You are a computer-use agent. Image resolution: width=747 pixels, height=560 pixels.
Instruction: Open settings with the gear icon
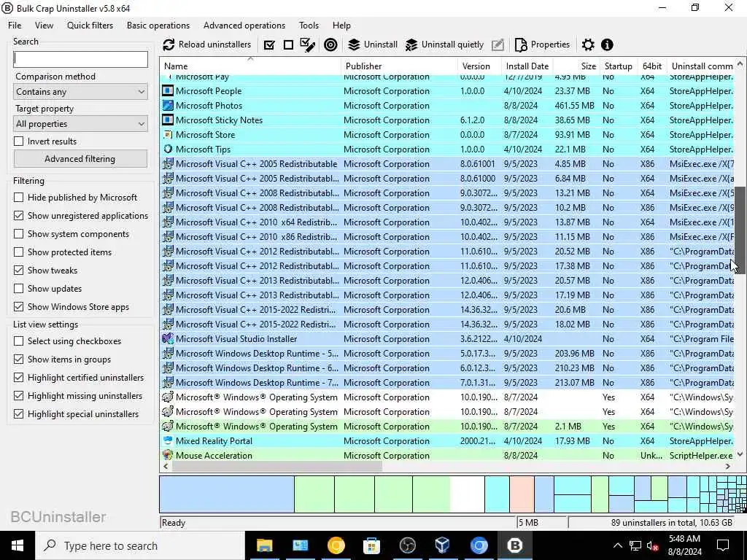tap(589, 44)
